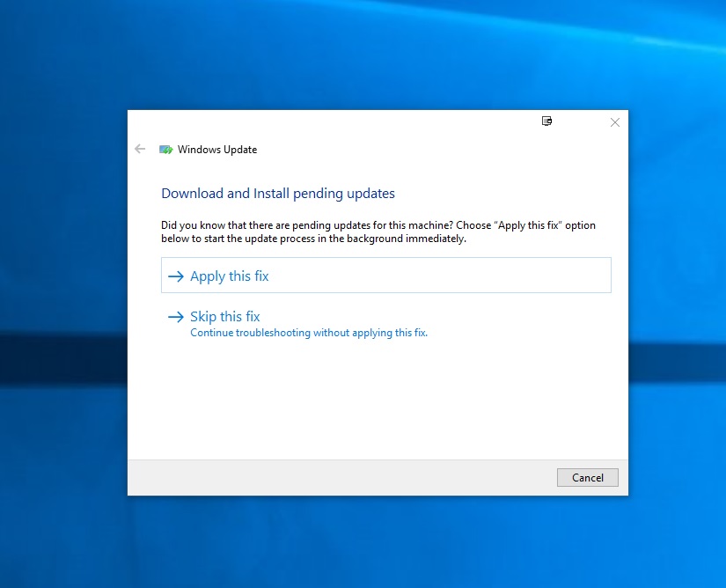Cancel the Windows Update troubleshooter
The height and width of the screenshot is (588, 726).
(587, 477)
